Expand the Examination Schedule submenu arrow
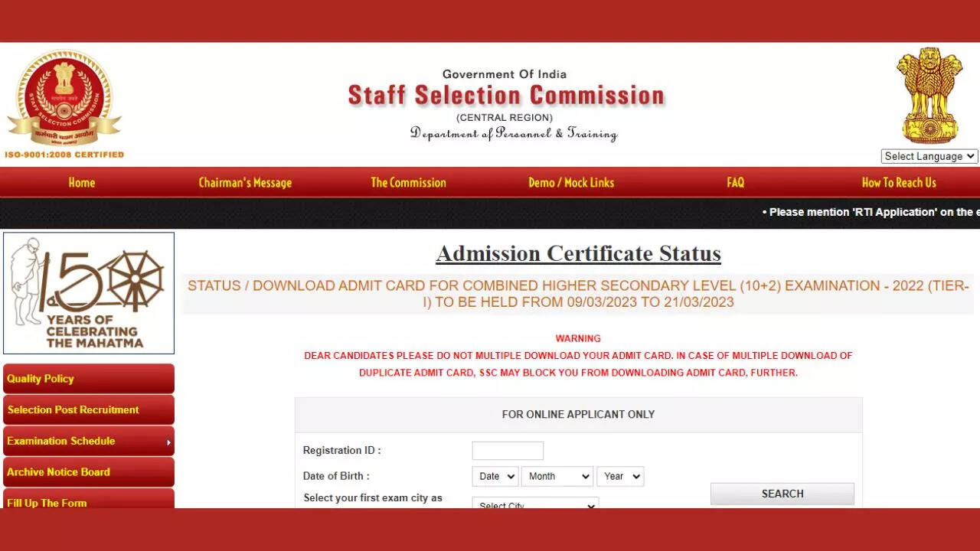The height and width of the screenshot is (551, 980). tap(168, 442)
